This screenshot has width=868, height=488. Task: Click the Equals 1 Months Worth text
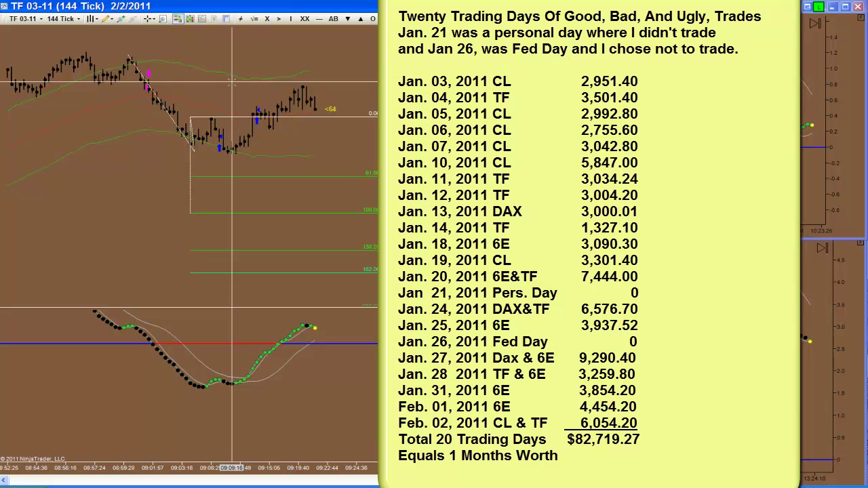click(478, 455)
